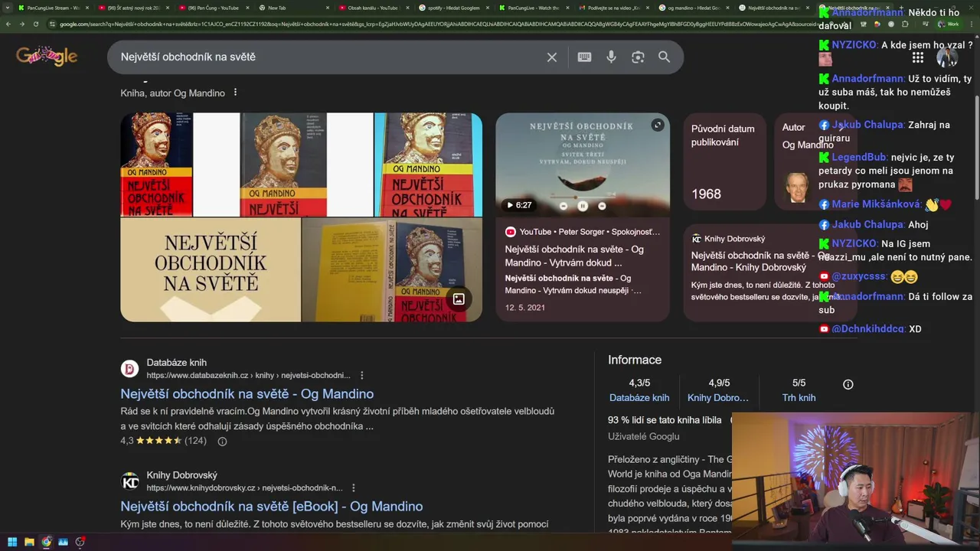
Task: Open the info icon beside the 5/5 rating
Action: 848,384
